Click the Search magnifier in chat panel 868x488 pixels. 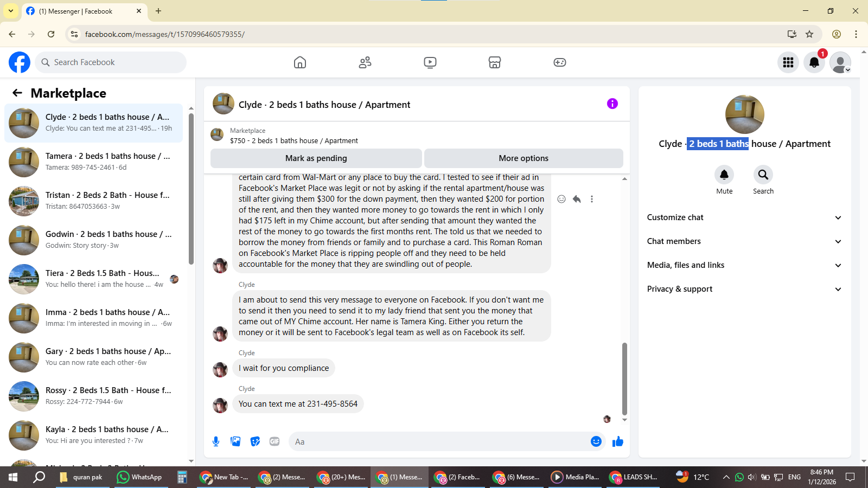(763, 175)
